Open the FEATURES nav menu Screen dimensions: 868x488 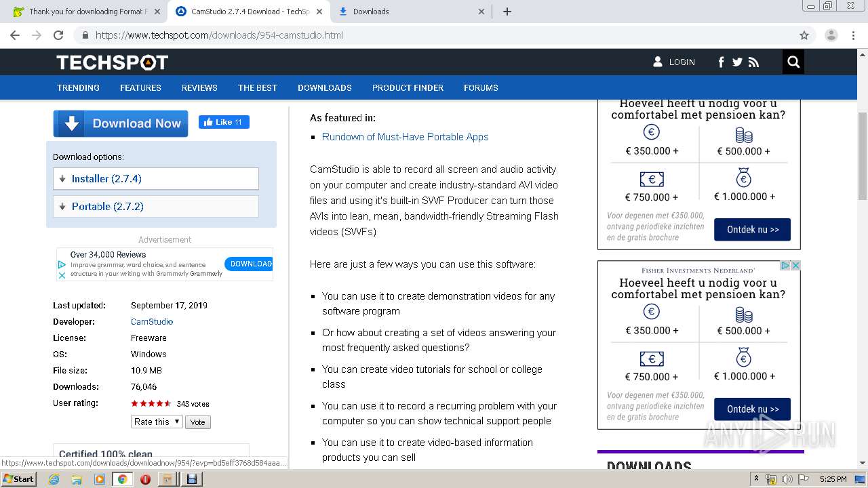pos(140,87)
